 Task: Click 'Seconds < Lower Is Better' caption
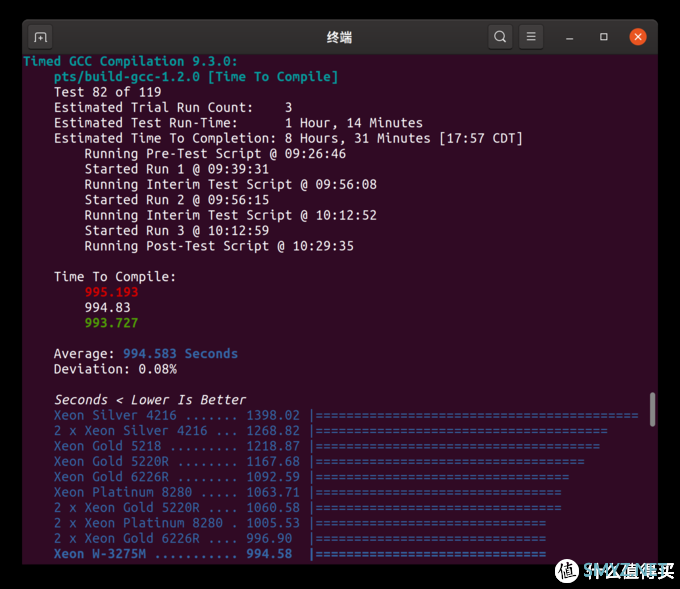point(150,400)
